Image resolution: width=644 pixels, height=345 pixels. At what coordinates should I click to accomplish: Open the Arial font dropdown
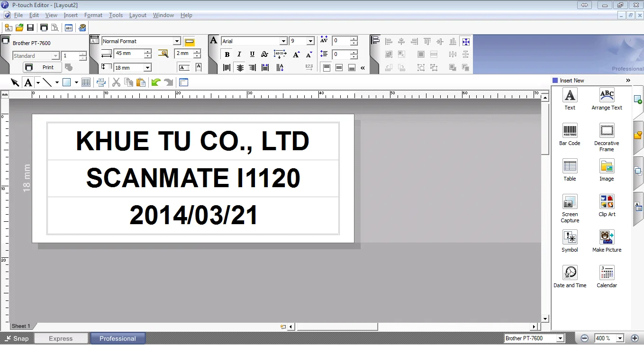pyautogui.click(x=283, y=41)
